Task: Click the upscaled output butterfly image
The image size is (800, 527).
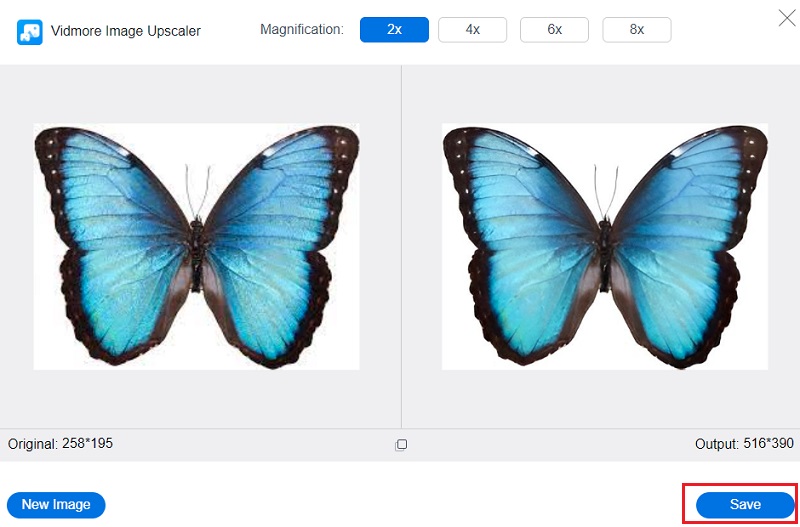Action: pyautogui.click(x=605, y=246)
